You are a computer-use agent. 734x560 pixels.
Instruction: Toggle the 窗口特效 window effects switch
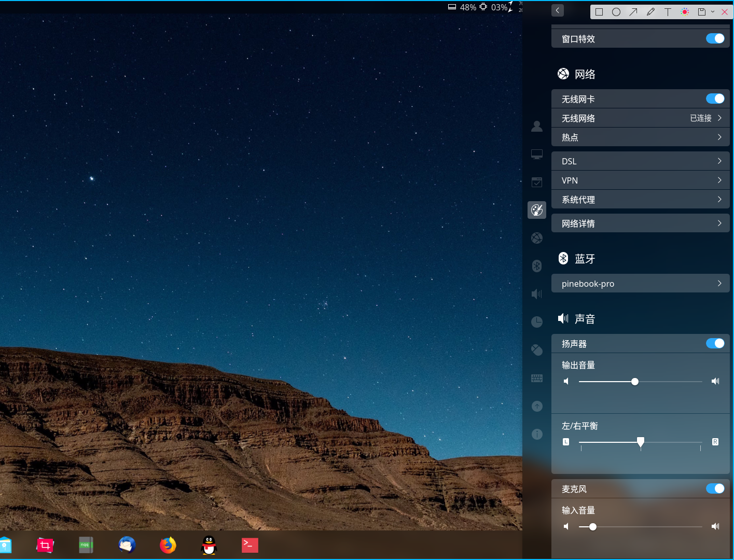[715, 38]
